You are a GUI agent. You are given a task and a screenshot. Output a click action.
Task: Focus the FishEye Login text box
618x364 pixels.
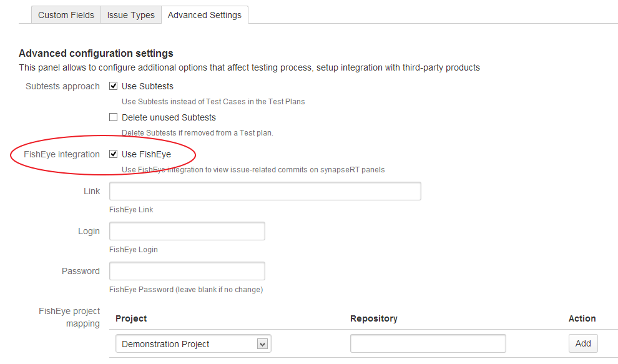click(187, 231)
